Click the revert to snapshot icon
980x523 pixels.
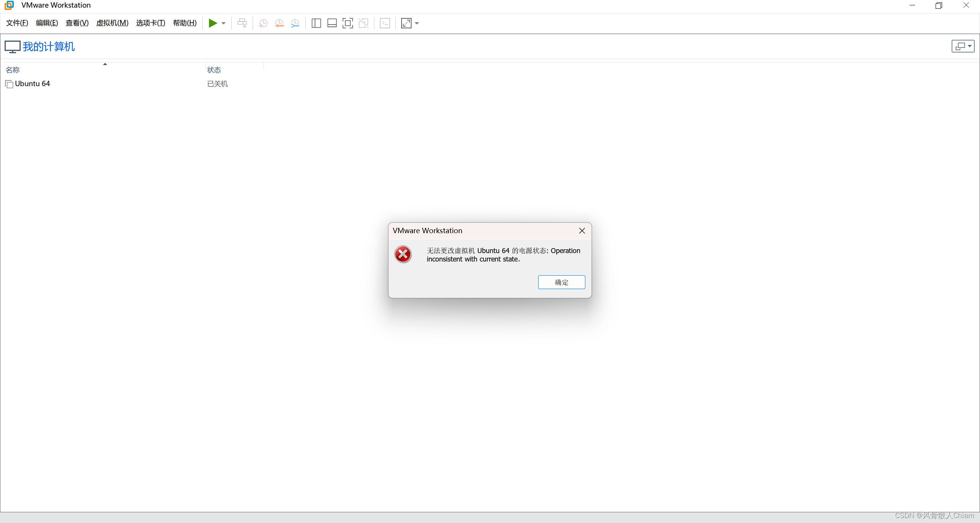(x=279, y=23)
